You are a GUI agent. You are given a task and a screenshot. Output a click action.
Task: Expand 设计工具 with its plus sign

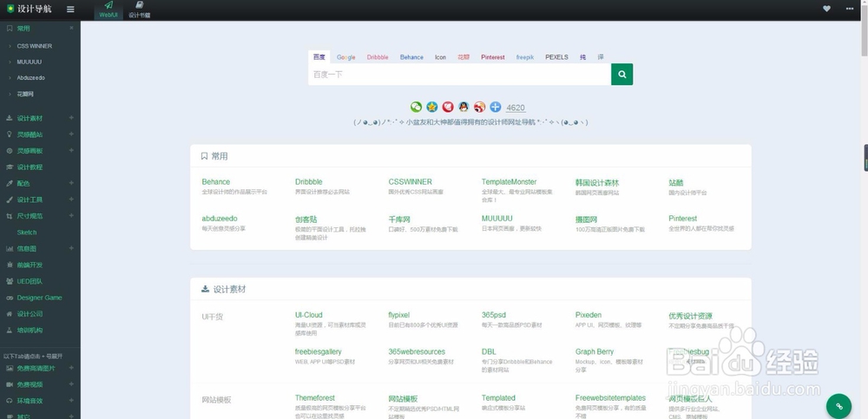pyautogui.click(x=71, y=200)
